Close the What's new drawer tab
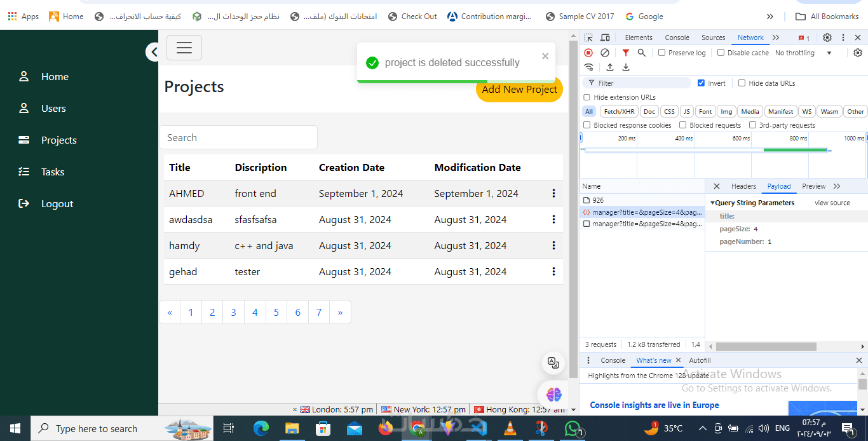Screen dimensions: 868x441 click(678, 360)
